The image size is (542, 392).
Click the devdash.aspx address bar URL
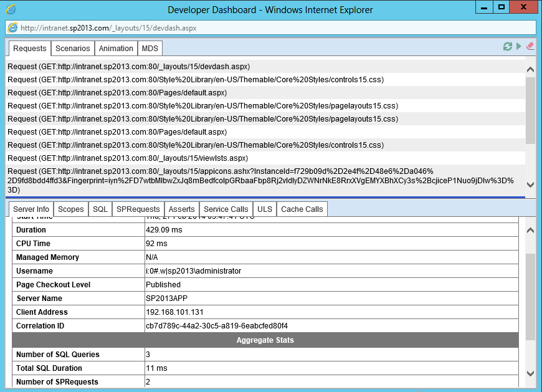[x=108, y=28]
